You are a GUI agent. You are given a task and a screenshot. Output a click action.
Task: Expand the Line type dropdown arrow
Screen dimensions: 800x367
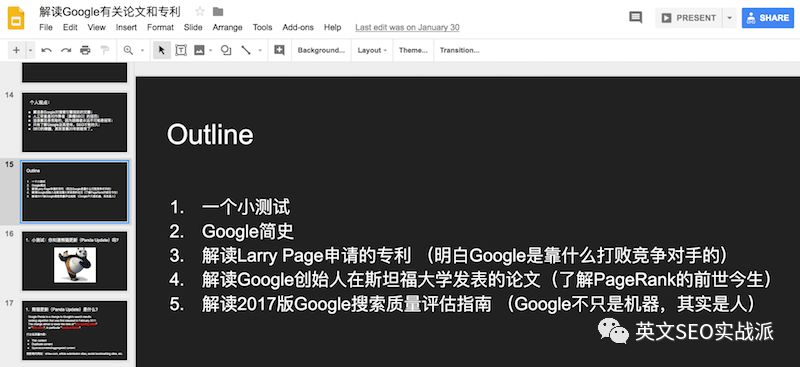(260, 50)
